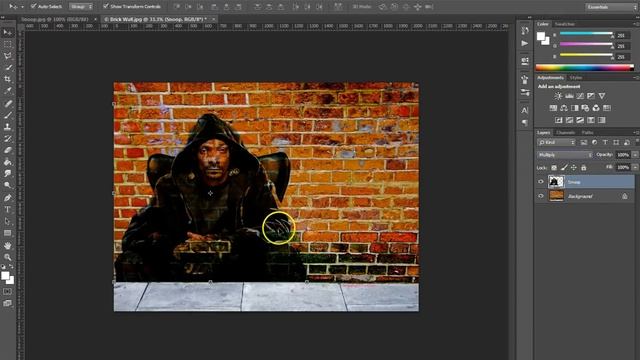Image resolution: width=640 pixels, height=360 pixels.
Task: Select the Crop tool
Action: click(8, 79)
